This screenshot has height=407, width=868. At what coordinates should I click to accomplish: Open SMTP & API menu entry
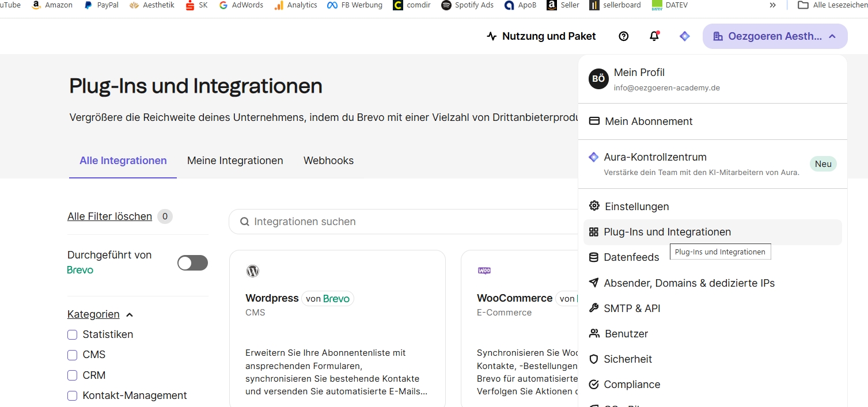[712, 308]
